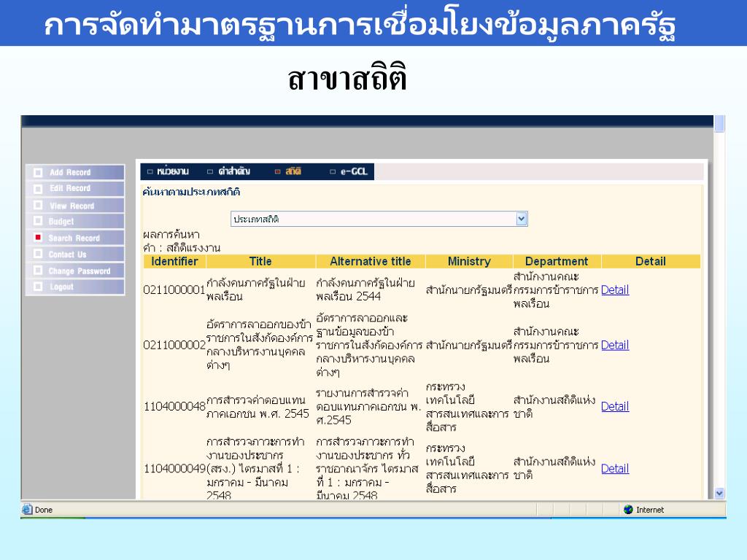Click the square icon beside Contact Us
This screenshot has height=560, width=747.
pos(38,253)
